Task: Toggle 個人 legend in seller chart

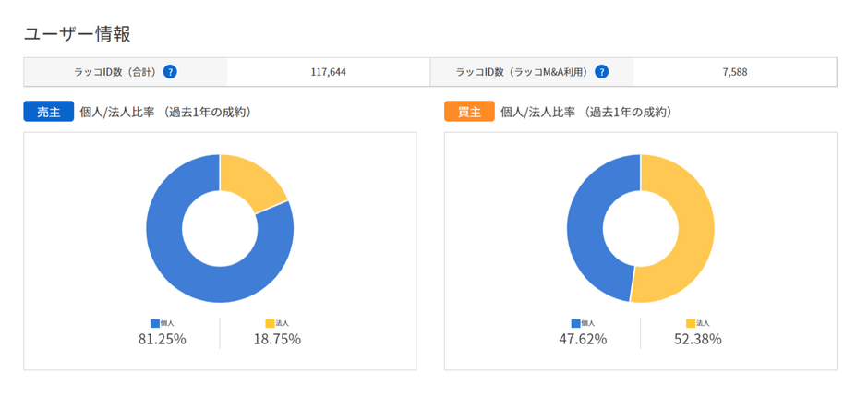Action: coord(163,323)
